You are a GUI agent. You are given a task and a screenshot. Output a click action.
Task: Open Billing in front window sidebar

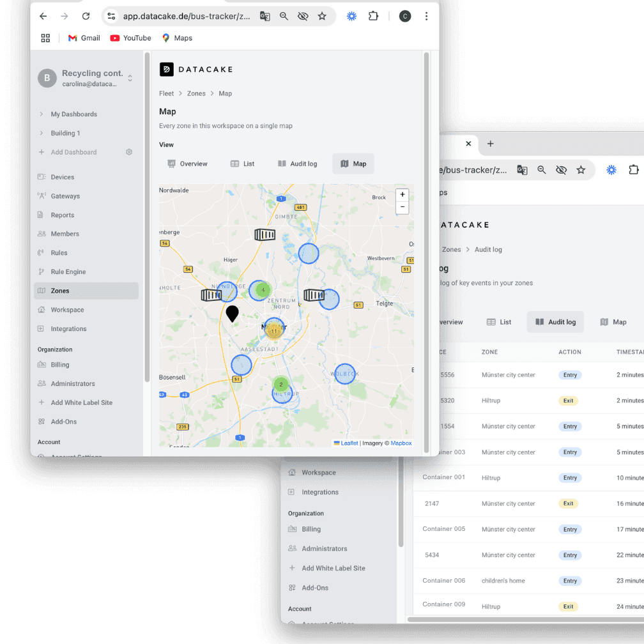point(60,365)
